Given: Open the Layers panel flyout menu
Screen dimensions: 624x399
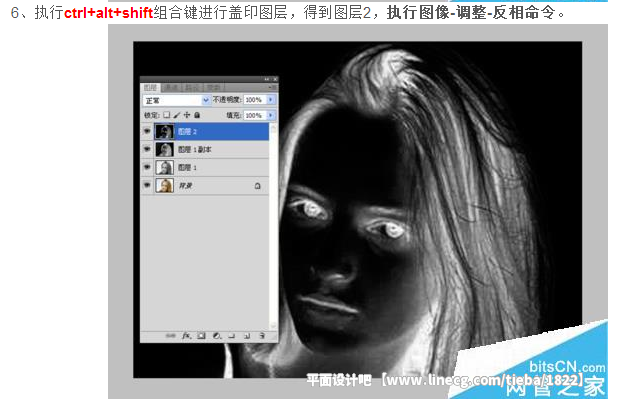Looking at the screenshot, I should 273,87.
